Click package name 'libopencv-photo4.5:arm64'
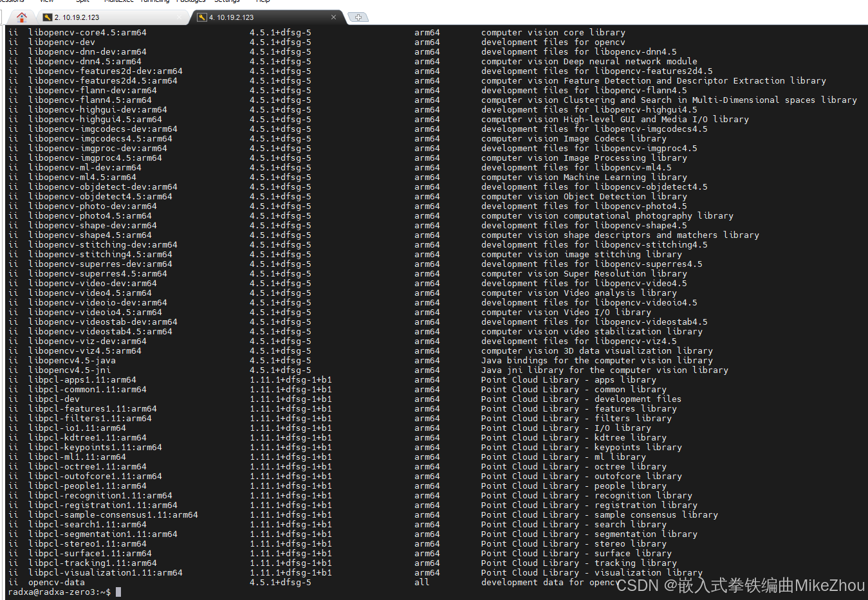The width and height of the screenshot is (868, 600). pyautogui.click(x=90, y=215)
